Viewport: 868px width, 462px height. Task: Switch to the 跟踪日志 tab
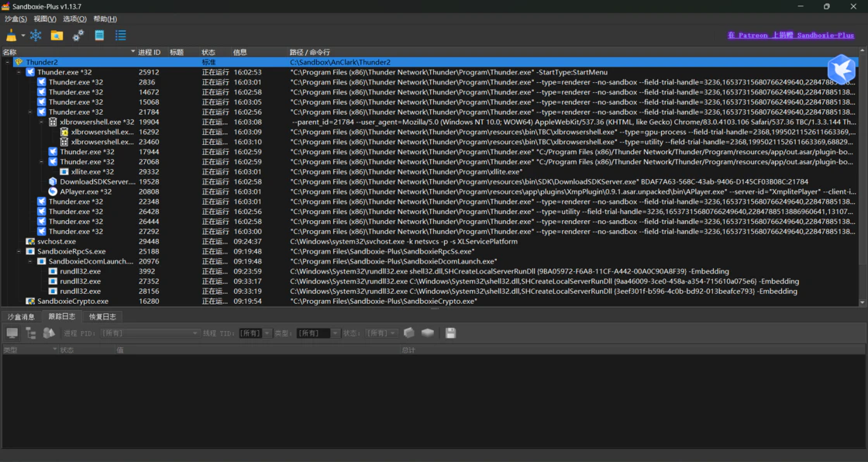point(61,316)
